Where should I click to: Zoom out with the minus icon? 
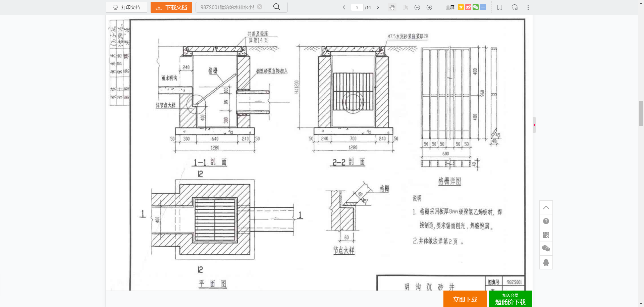tap(417, 7)
